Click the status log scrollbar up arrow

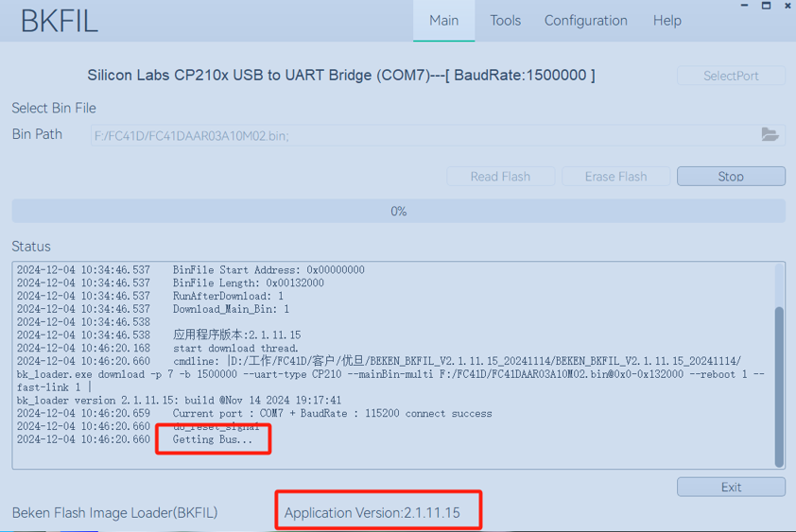click(779, 268)
